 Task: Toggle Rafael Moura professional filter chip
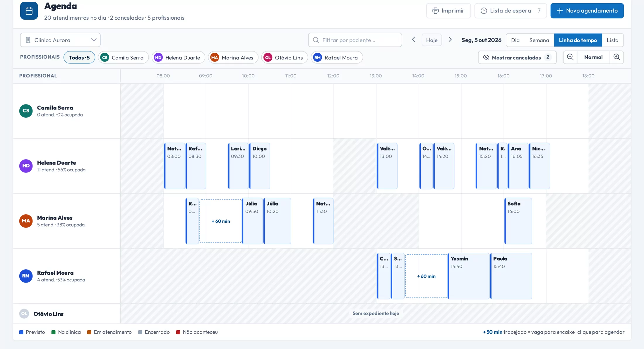[337, 57]
